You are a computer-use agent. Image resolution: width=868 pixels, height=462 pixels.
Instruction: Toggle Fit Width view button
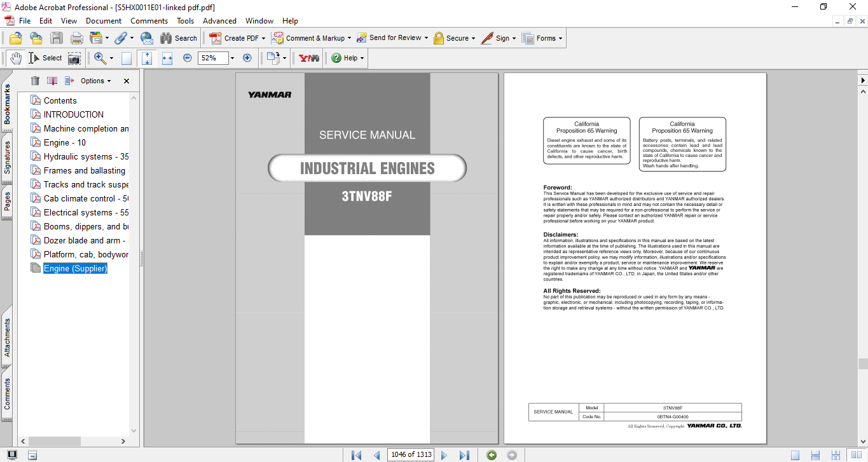point(167,58)
